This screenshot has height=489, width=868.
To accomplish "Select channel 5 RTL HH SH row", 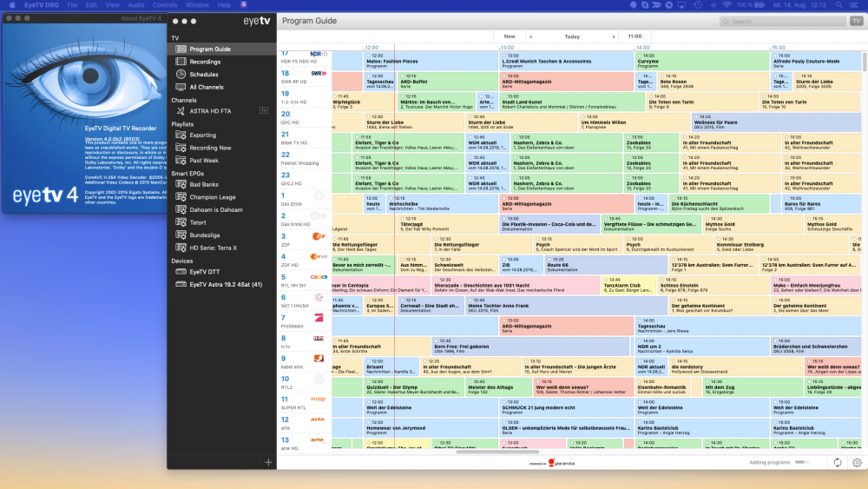I will [305, 281].
